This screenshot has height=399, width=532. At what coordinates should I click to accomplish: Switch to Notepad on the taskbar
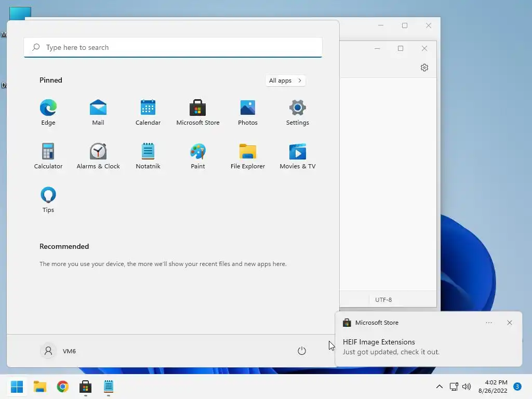pyautogui.click(x=109, y=387)
